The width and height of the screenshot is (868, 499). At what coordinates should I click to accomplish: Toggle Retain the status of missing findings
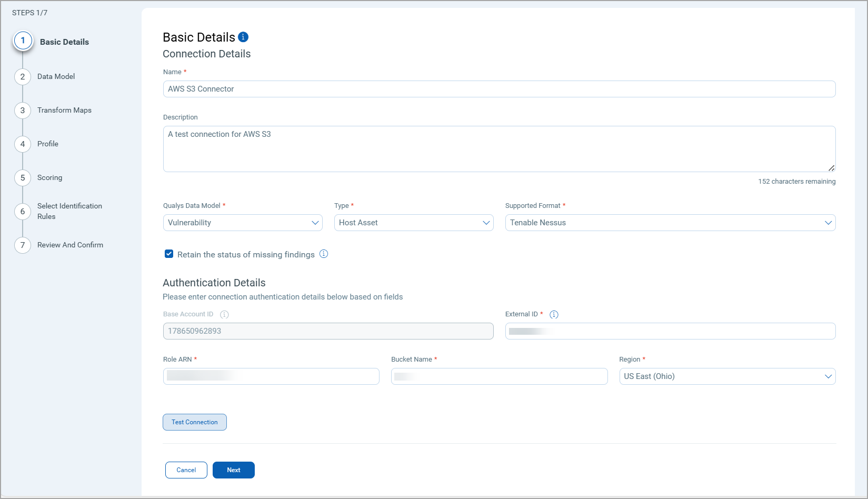coord(169,254)
